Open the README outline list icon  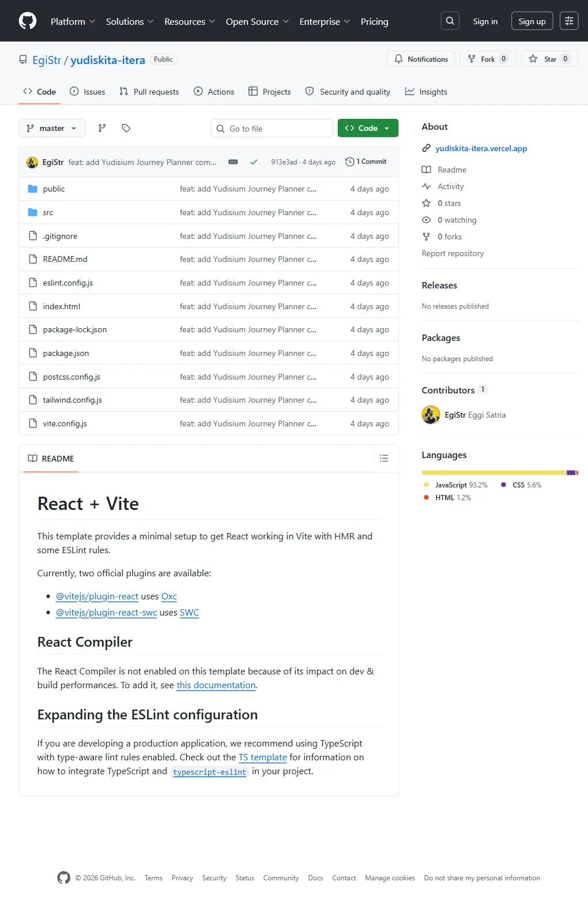[x=384, y=459]
